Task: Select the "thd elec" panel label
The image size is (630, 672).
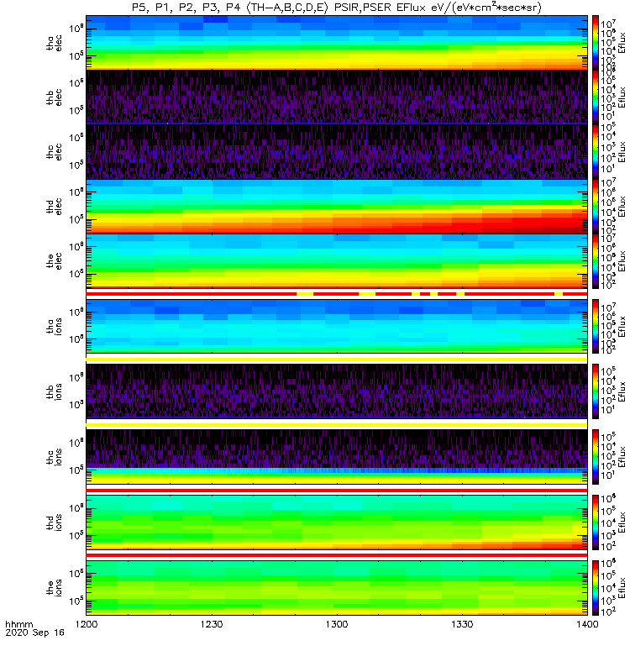Action: (54, 206)
